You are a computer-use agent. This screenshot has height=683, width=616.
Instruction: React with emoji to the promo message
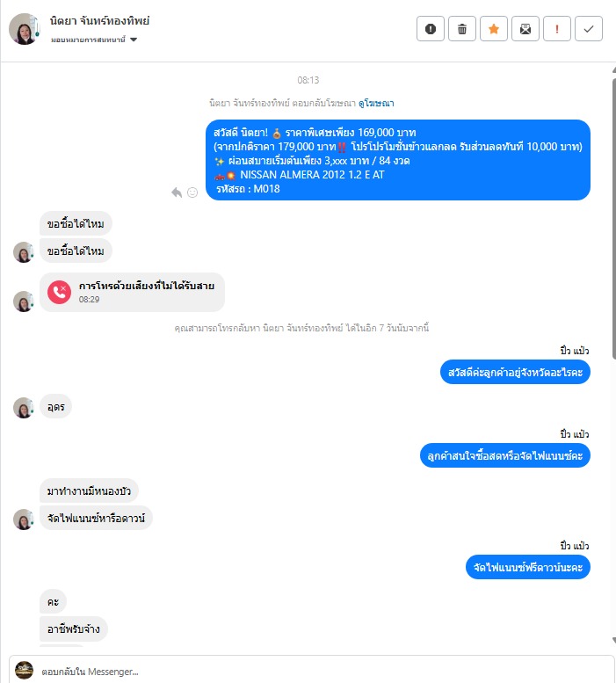[x=192, y=193]
